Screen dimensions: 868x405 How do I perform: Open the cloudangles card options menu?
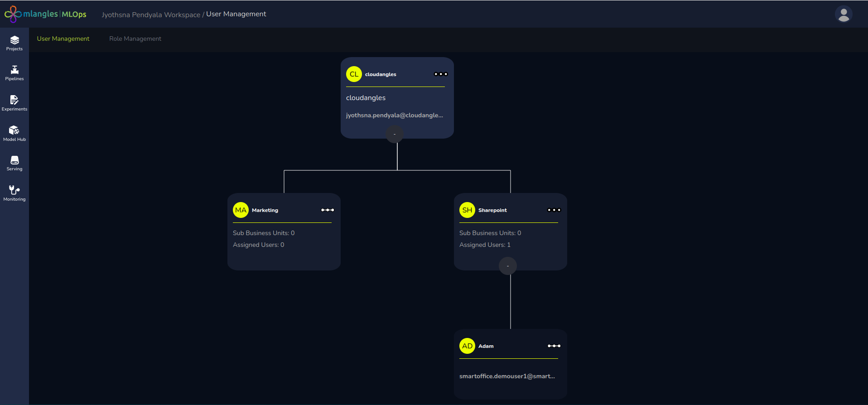click(440, 74)
